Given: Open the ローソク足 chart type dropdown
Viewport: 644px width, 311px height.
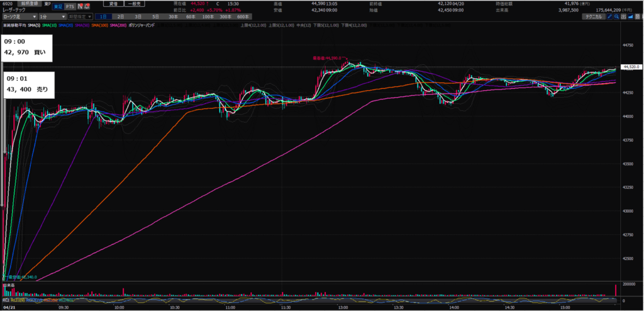Looking at the screenshot, I should coord(18,16).
